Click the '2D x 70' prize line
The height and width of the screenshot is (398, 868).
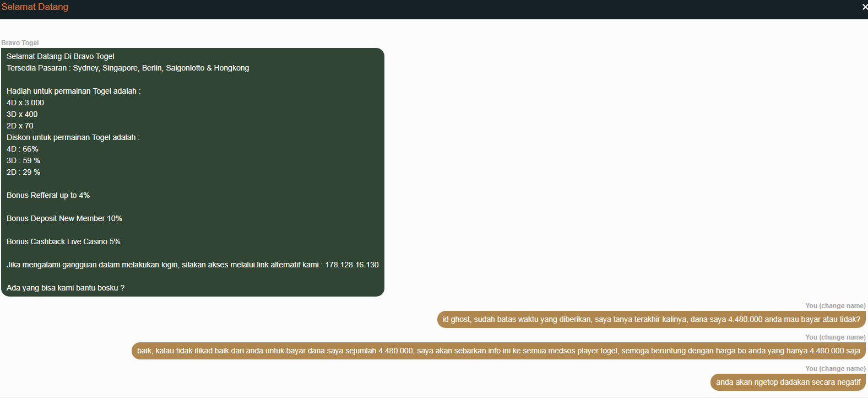pos(20,126)
